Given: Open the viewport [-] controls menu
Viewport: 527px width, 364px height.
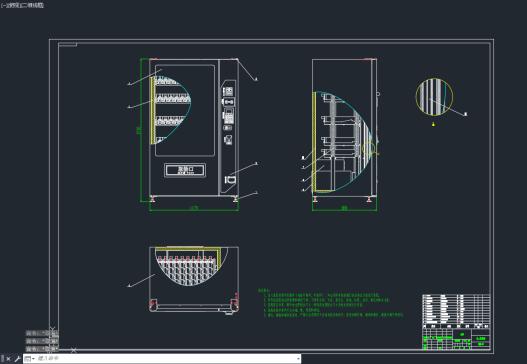Looking at the screenshot, I should 3,5.
